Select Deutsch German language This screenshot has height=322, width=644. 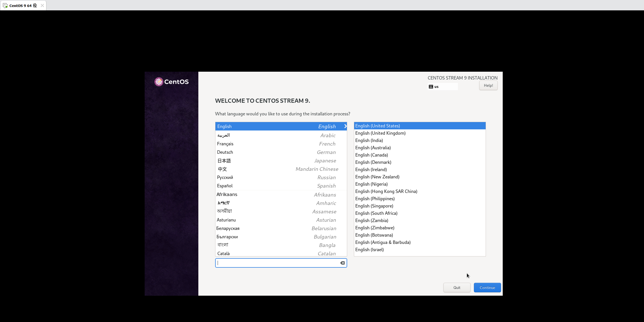pos(281,152)
